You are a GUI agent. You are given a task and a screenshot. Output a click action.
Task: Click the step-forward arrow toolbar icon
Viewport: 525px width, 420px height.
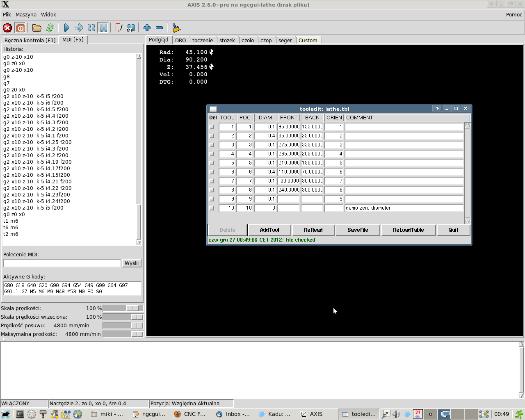click(79, 28)
